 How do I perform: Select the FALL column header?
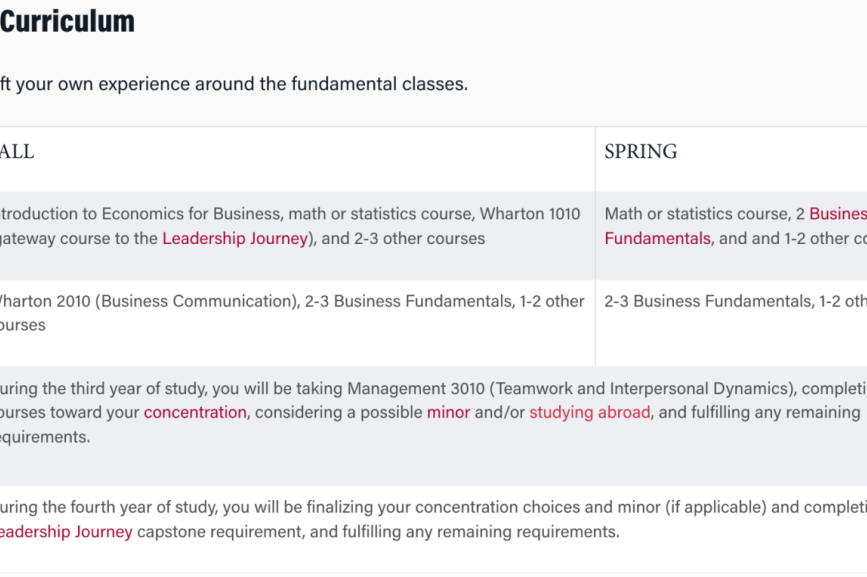coord(17,151)
